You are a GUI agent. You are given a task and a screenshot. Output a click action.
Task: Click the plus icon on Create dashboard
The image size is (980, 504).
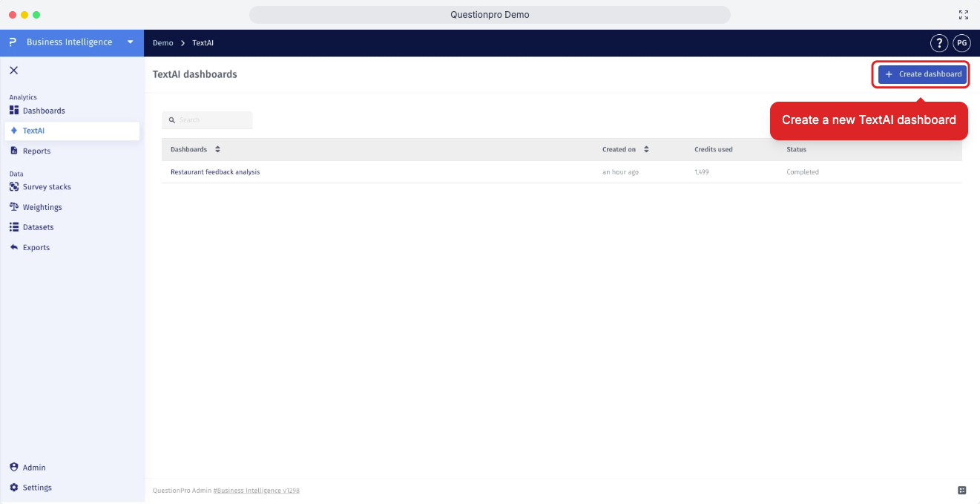[x=889, y=74]
